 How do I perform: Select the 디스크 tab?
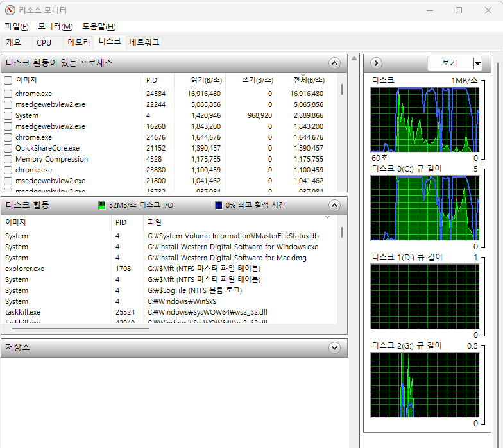[110, 41]
